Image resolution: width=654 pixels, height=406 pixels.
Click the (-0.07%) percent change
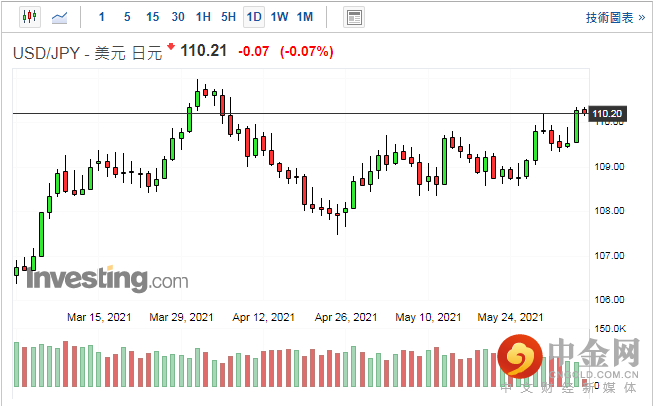[307, 52]
